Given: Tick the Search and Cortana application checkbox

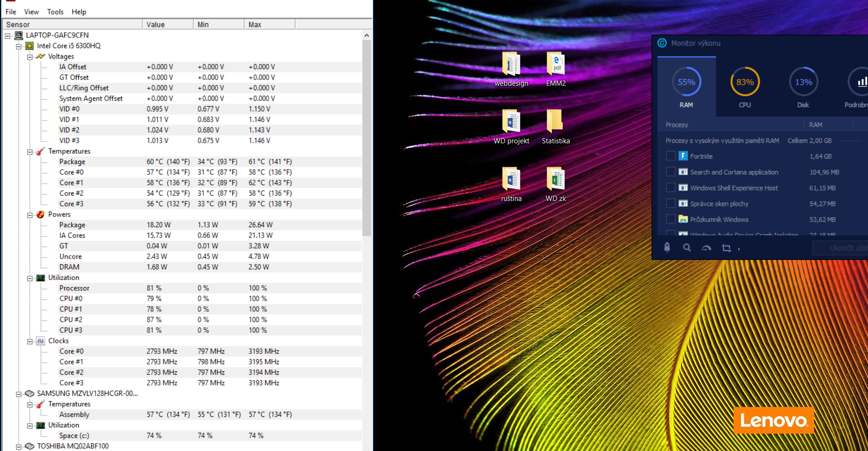Looking at the screenshot, I should click(671, 172).
